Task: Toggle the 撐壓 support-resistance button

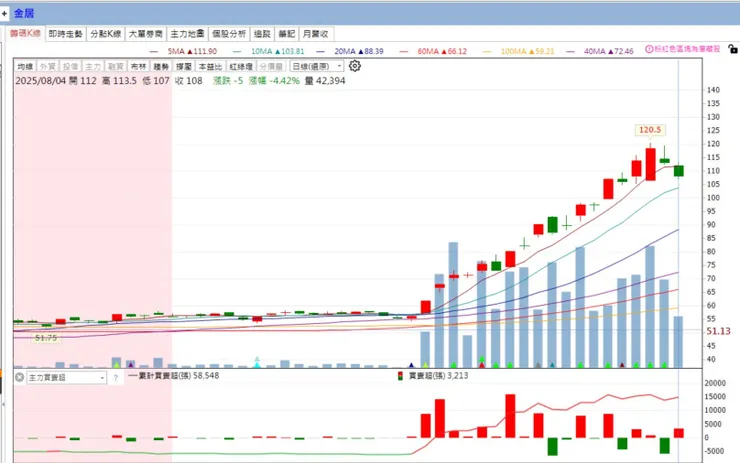Action: (x=184, y=67)
